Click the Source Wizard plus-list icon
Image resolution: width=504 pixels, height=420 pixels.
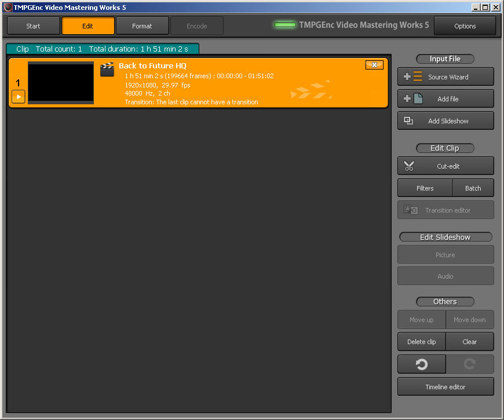(x=413, y=76)
